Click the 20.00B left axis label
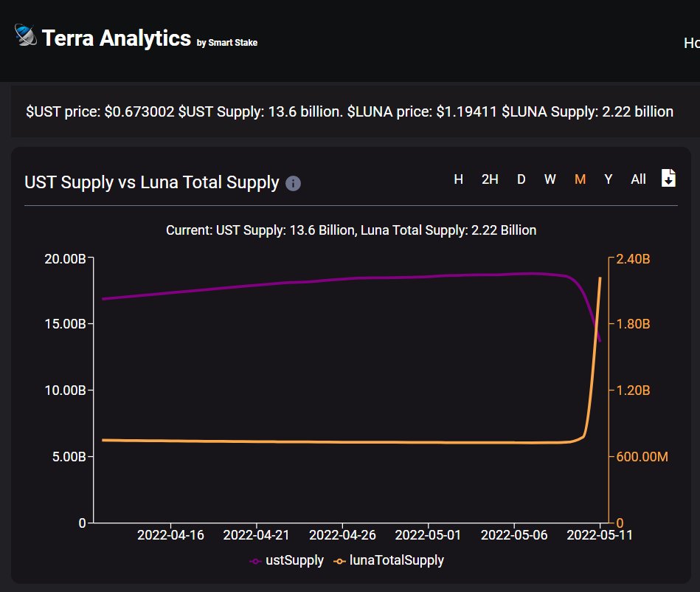 tap(65, 258)
